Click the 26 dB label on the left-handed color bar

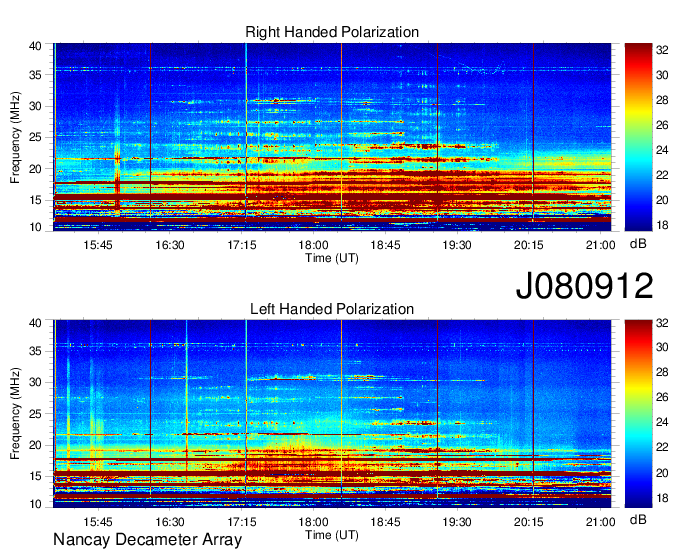click(x=662, y=397)
